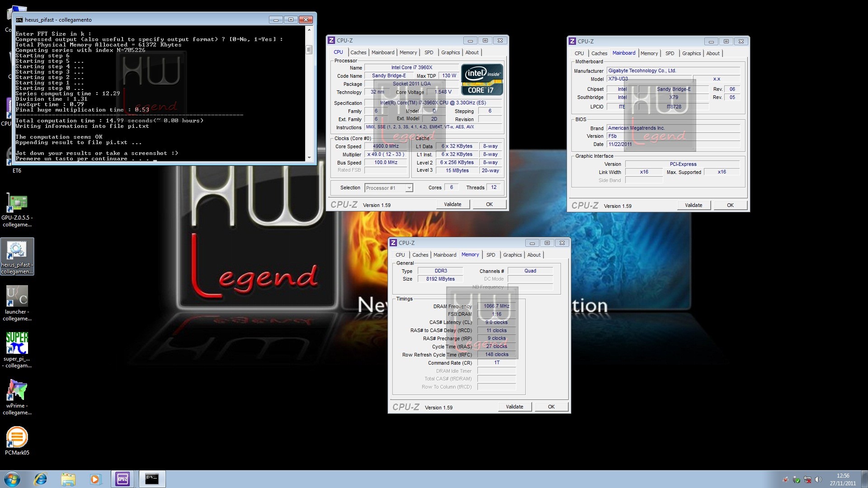Click the Code Name value Sandy Bridge-E
The height and width of the screenshot is (488, 868).
coord(389,76)
